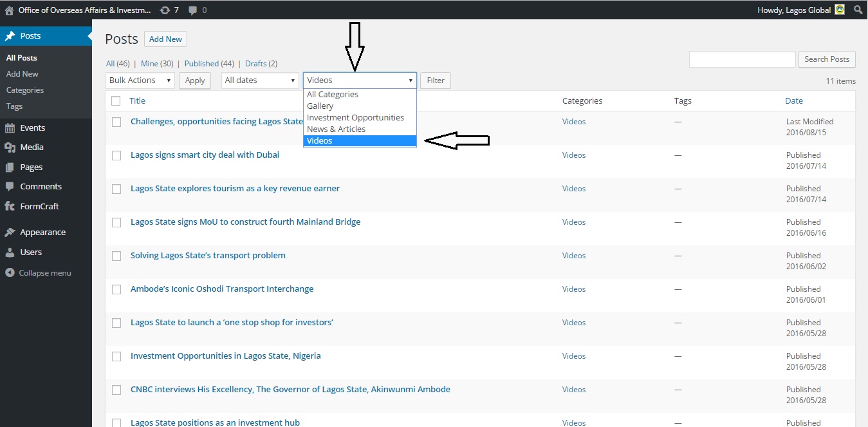Viewport: 868px width, 427px height.
Task: Click the home icon in admin bar
Action: click(9, 10)
